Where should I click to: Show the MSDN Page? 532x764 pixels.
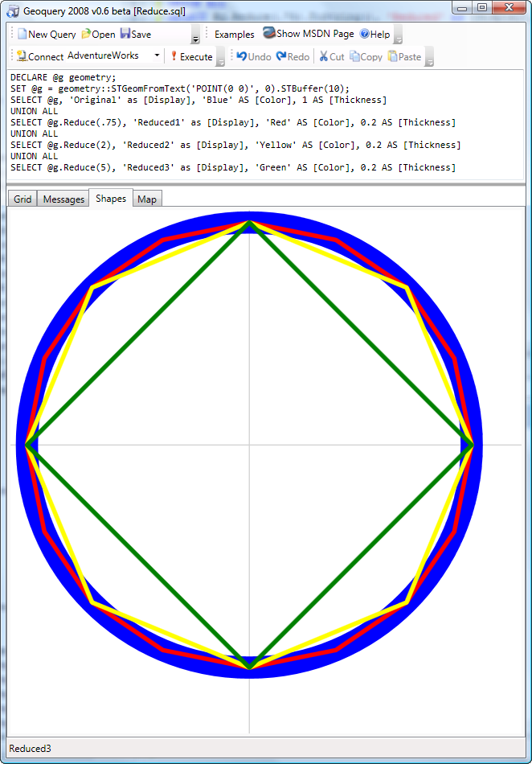(309, 33)
